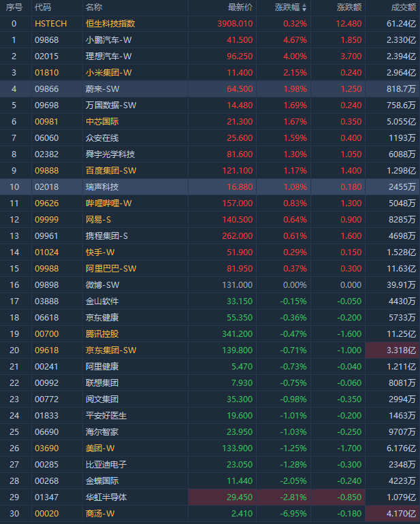420x524 pixels.
Task: Select the HSTECH index code
Action: pos(51,24)
